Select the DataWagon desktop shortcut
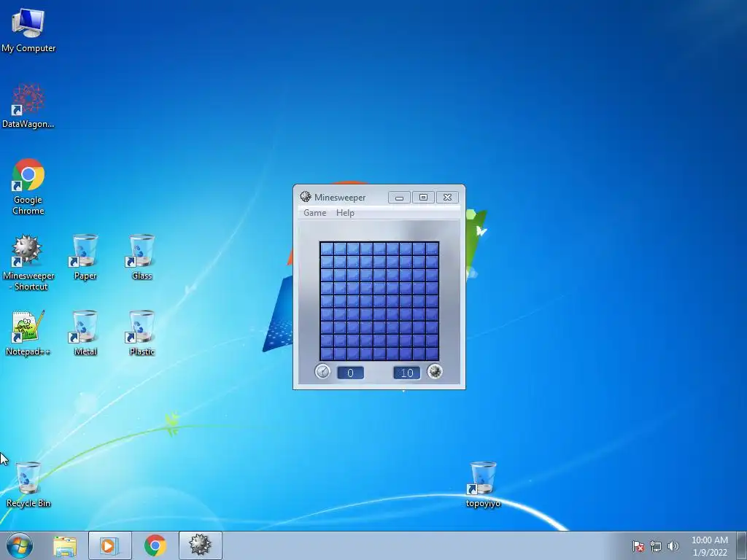Image resolution: width=747 pixels, height=560 pixels. click(28, 106)
